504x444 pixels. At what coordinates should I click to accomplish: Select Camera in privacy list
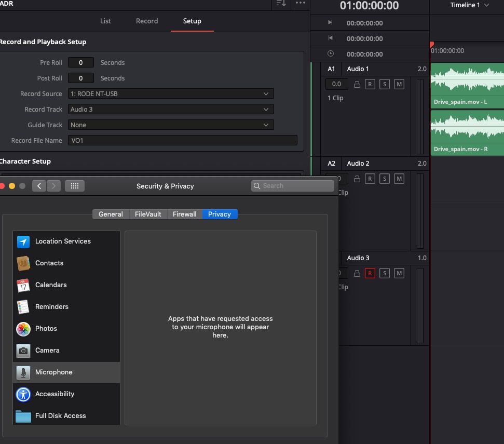66,351
